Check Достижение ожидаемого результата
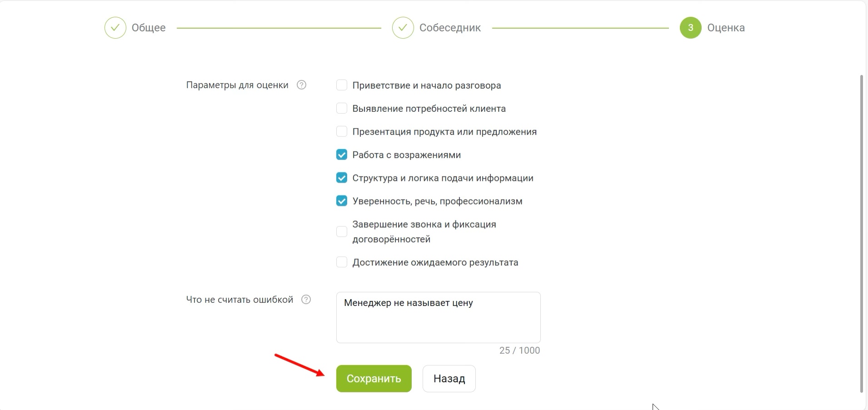Viewport: 868px width, 410px height. tap(342, 262)
